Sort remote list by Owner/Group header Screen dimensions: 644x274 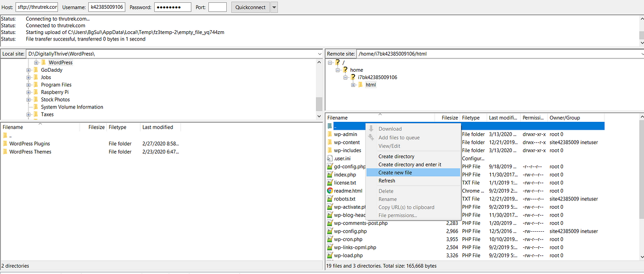click(576, 118)
